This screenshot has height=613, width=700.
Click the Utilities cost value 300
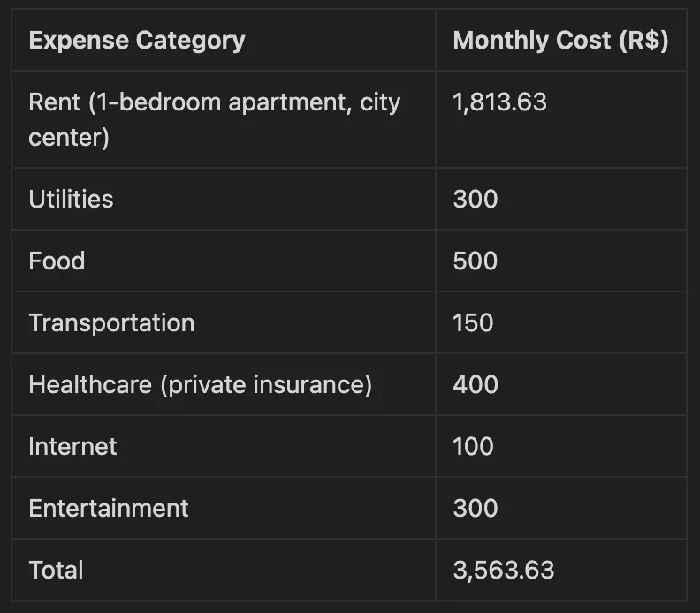(476, 199)
